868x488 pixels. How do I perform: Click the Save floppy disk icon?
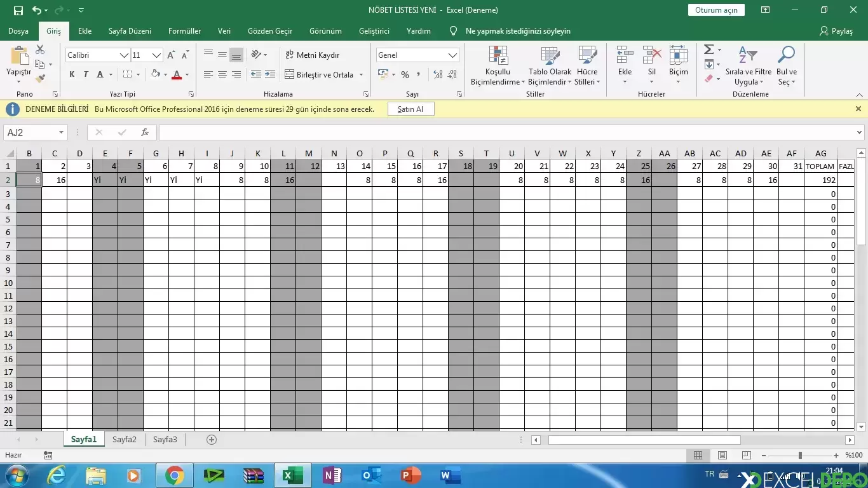pos(18,10)
